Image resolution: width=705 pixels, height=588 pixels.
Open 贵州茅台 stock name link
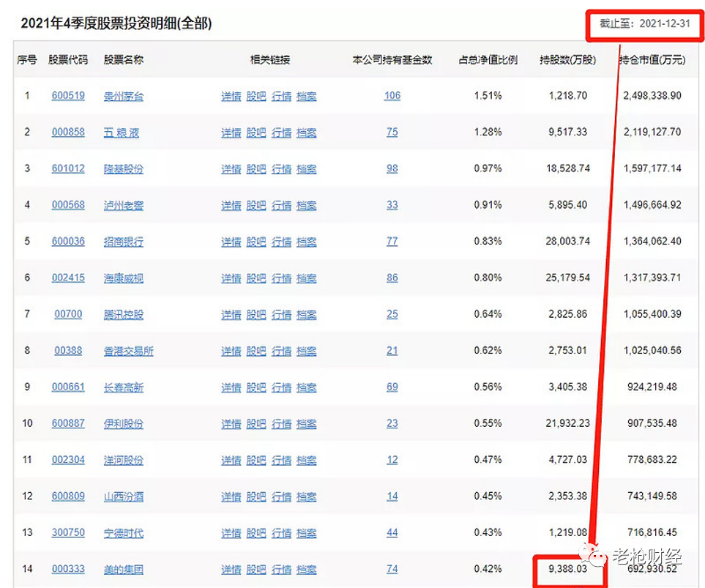tap(124, 96)
